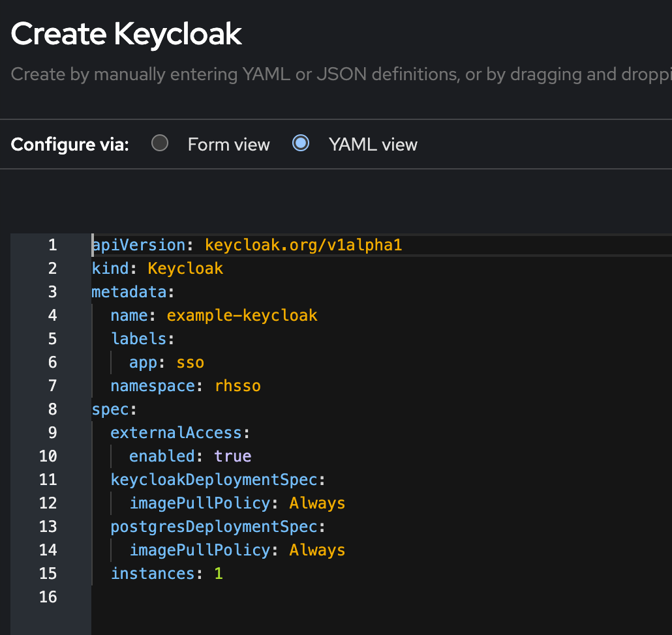Click line number 16 in gutter
This screenshot has height=635, width=672.
click(x=48, y=597)
